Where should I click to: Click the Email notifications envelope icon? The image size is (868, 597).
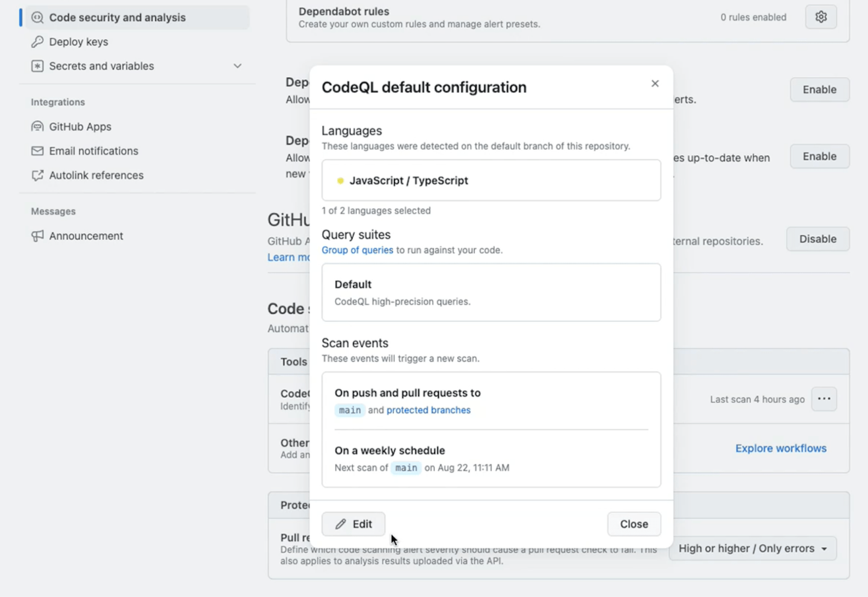pos(37,151)
